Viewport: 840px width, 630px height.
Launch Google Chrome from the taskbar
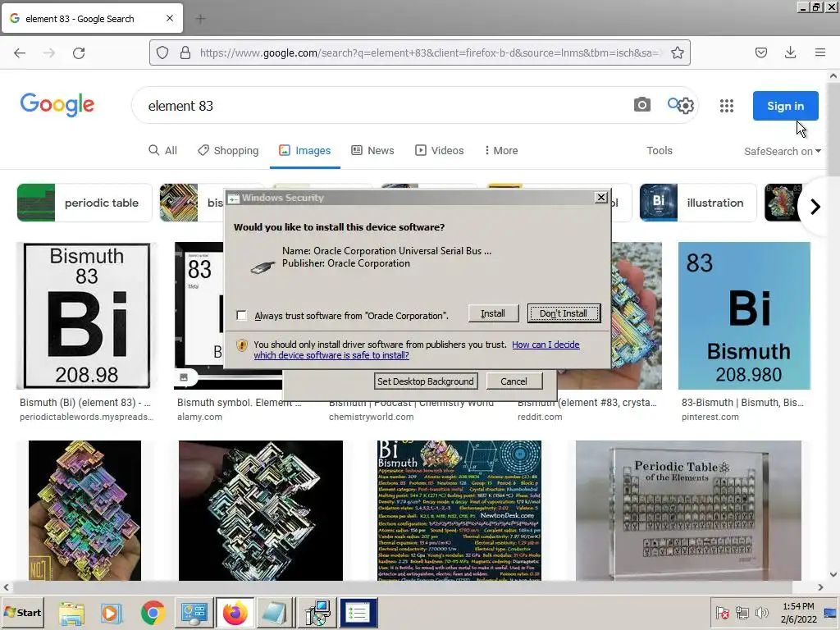(153, 613)
